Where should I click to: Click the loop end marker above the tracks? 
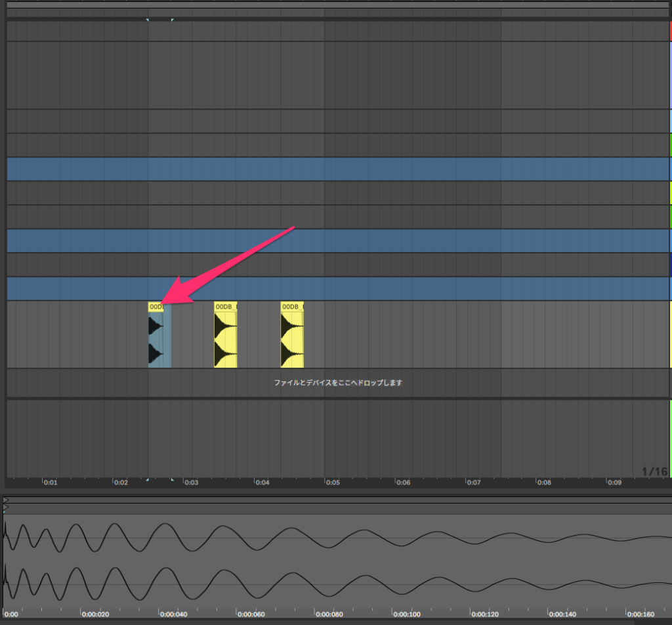pyautogui.click(x=172, y=20)
